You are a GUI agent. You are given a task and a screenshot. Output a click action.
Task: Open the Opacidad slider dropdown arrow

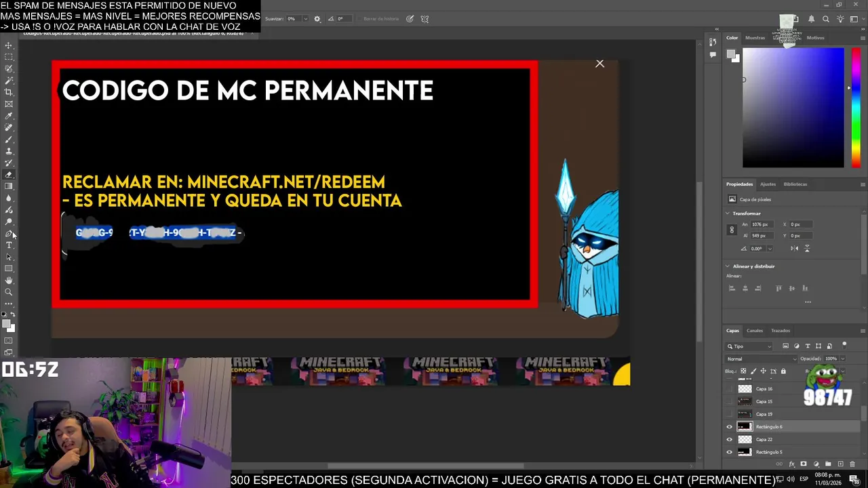[x=842, y=359]
